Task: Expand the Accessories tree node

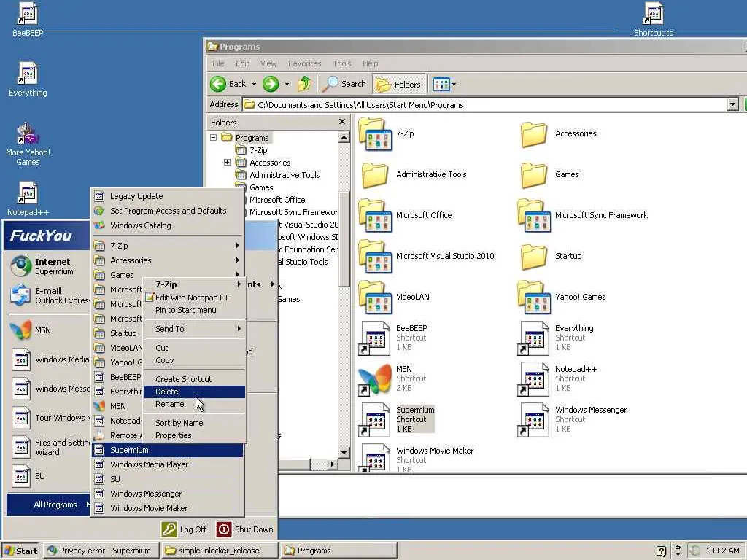Action: (x=228, y=163)
